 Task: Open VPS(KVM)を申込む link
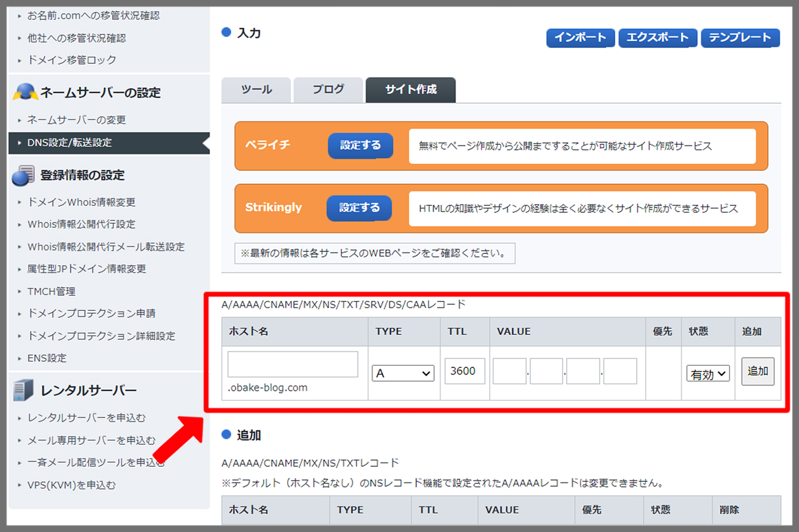pyautogui.click(x=71, y=485)
